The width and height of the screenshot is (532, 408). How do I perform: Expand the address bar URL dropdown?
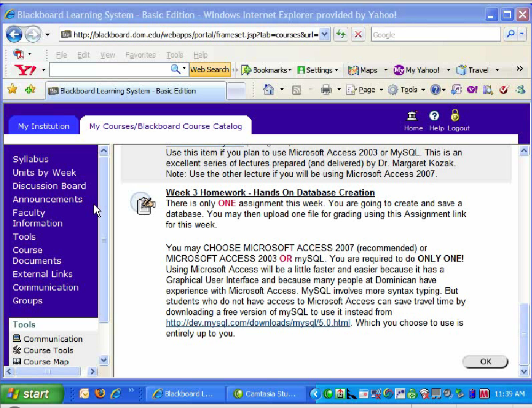pyautogui.click(x=325, y=35)
